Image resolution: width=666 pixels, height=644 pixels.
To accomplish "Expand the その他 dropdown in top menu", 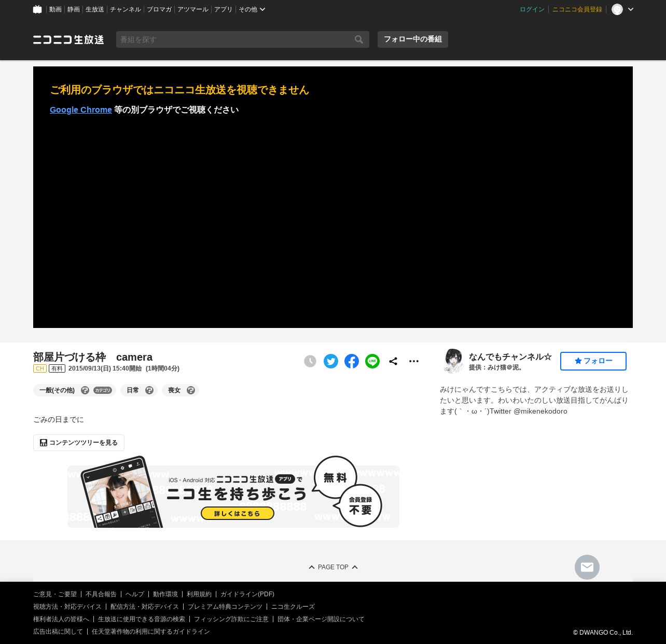I will 252,9.
